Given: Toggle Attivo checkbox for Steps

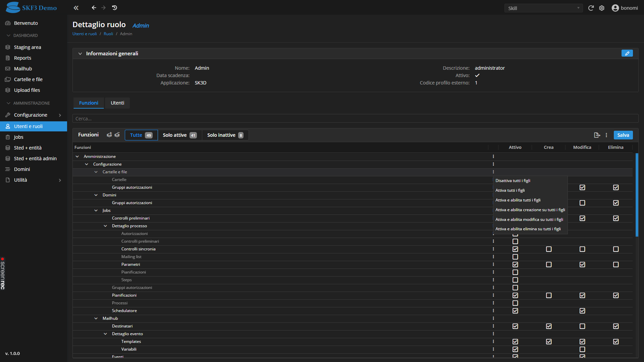Looking at the screenshot, I should pyautogui.click(x=515, y=280).
